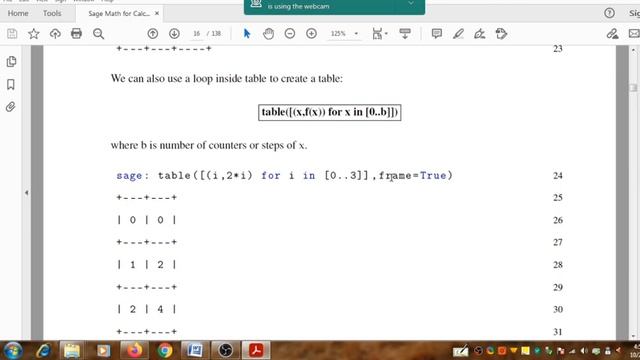Open the media player taskbar icon

103,351
